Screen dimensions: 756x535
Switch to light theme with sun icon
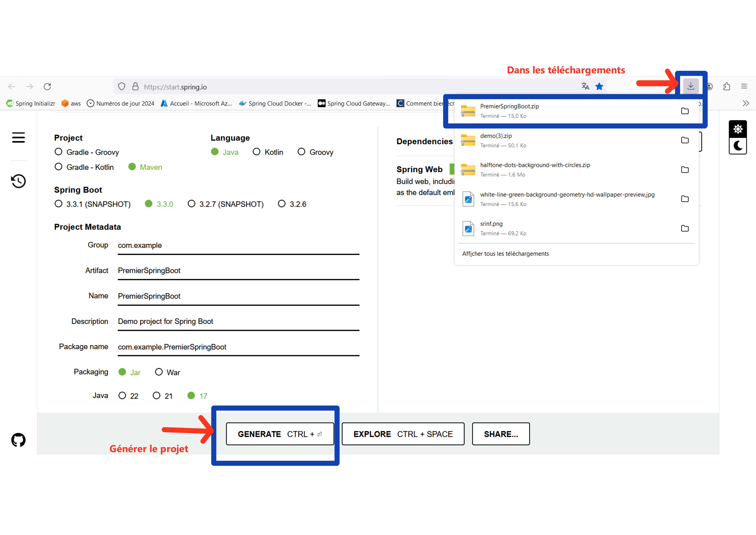738,129
